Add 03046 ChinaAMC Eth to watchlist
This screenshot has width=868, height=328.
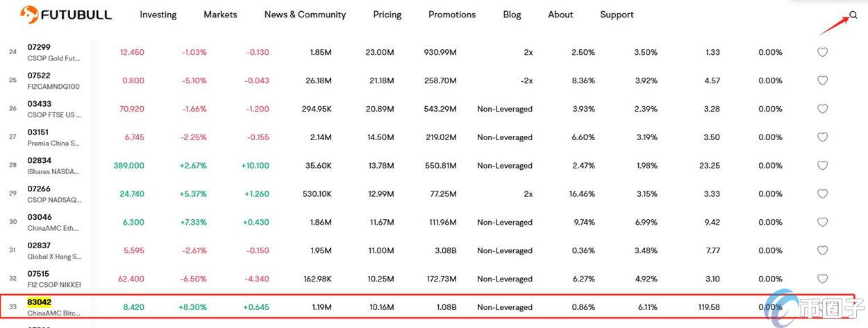tap(822, 223)
